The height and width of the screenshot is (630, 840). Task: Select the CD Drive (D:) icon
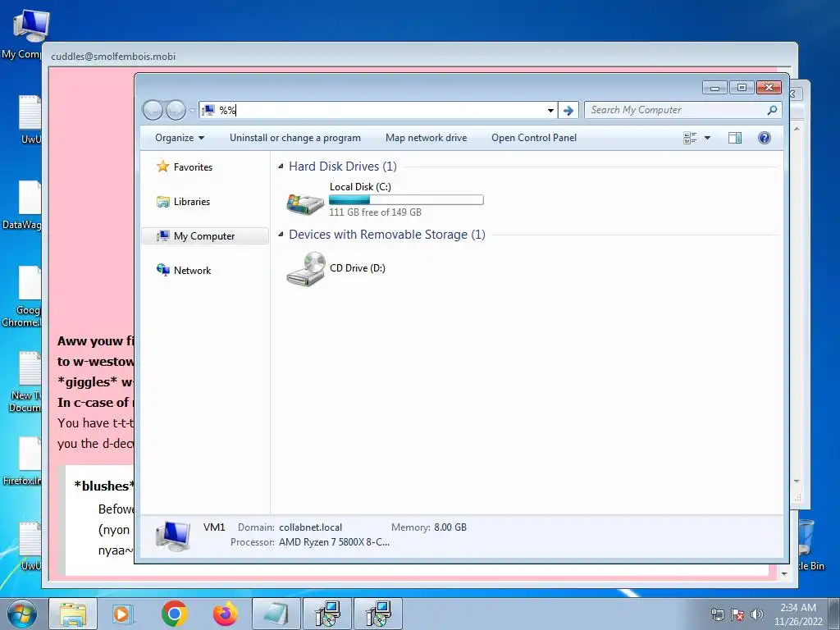(305, 269)
